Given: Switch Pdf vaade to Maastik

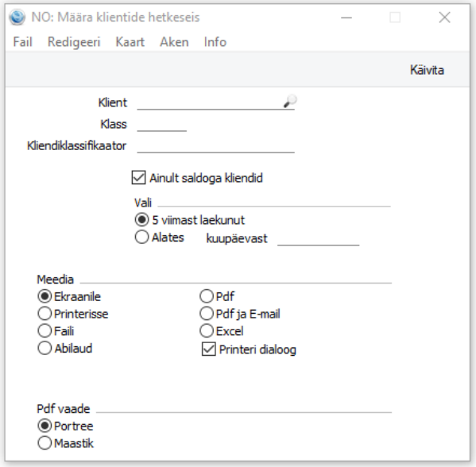Looking at the screenshot, I should (45, 443).
